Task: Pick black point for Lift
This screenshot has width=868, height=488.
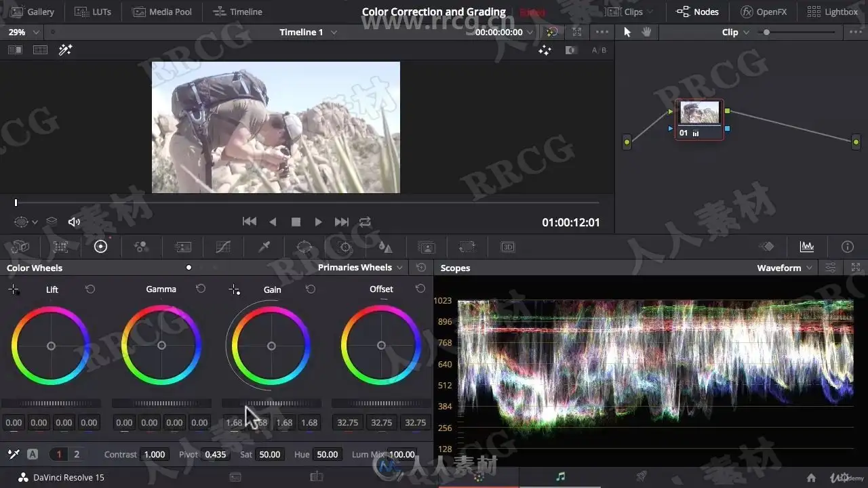Action: pos(14,289)
